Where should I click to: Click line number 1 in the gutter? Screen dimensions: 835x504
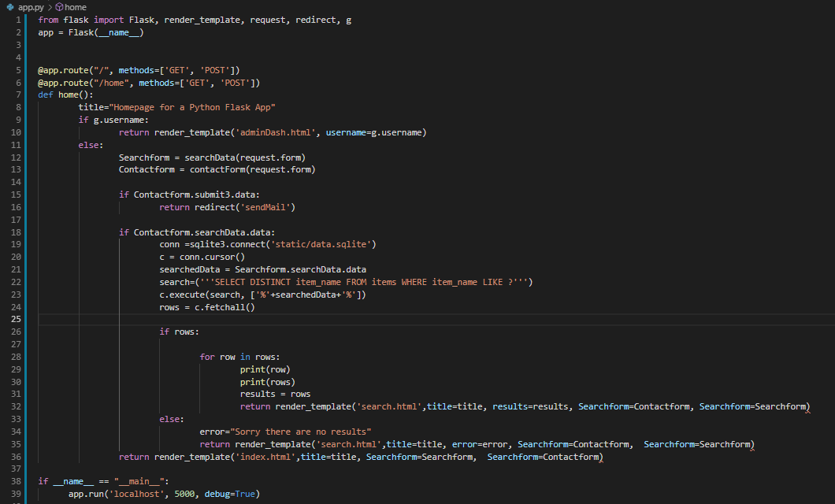pos(17,19)
